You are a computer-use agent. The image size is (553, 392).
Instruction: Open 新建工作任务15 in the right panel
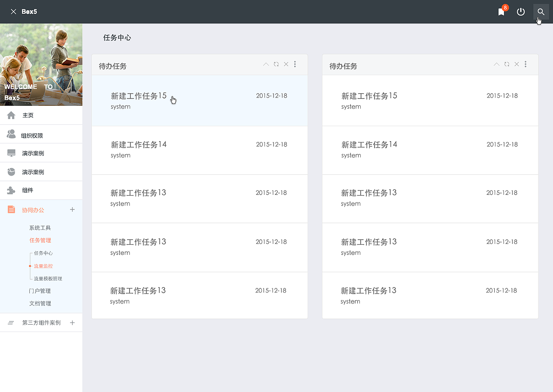pyautogui.click(x=369, y=96)
